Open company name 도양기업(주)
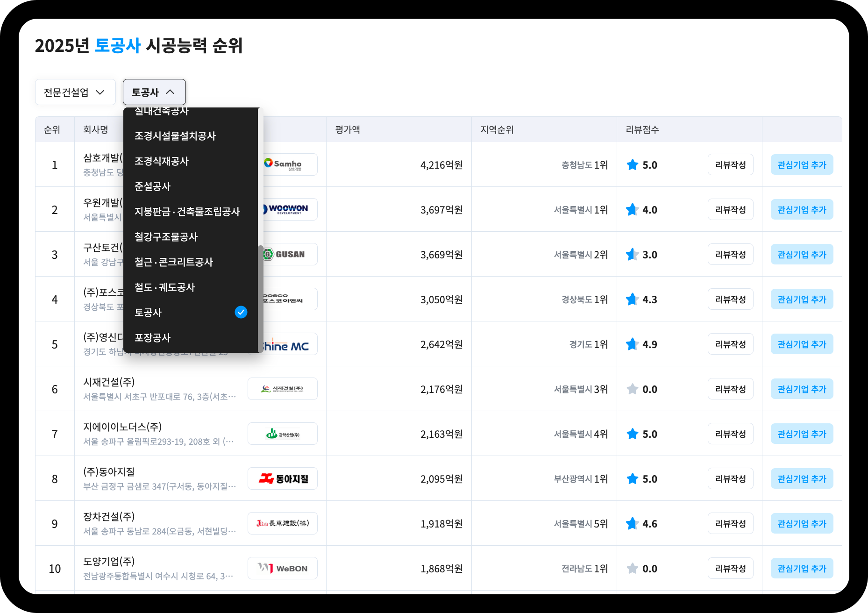 tap(109, 562)
